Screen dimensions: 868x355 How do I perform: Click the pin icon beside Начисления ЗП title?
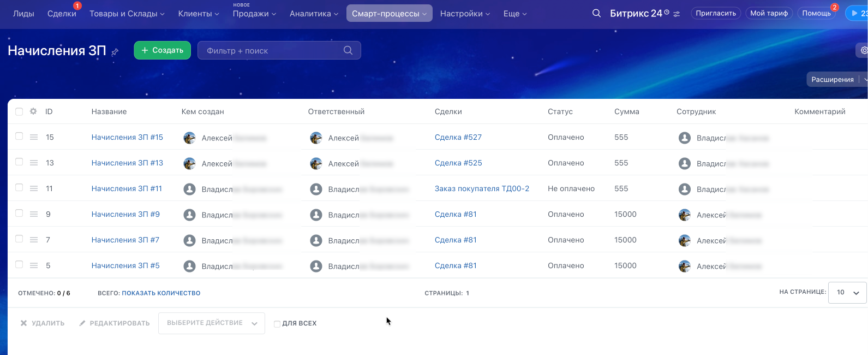115,52
